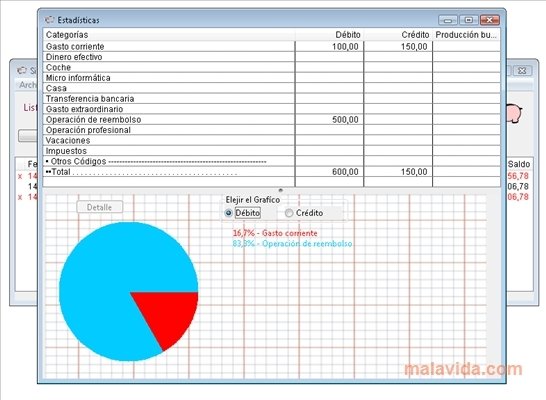Select the Gasto corriente row
Viewport: 546px width, 400px height.
(x=272, y=46)
